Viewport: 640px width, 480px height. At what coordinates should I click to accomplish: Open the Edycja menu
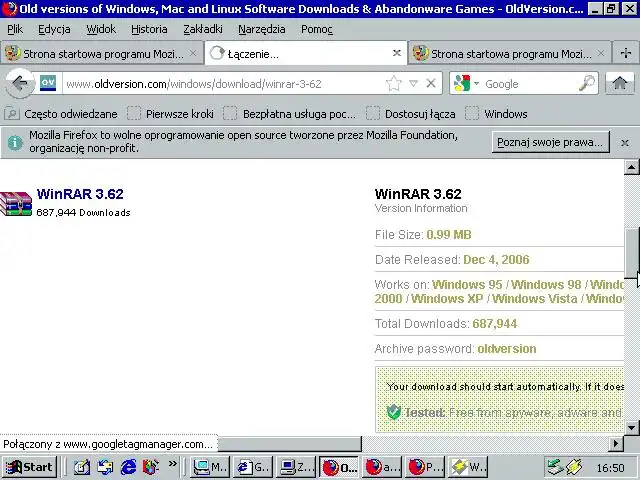point(54,29)
